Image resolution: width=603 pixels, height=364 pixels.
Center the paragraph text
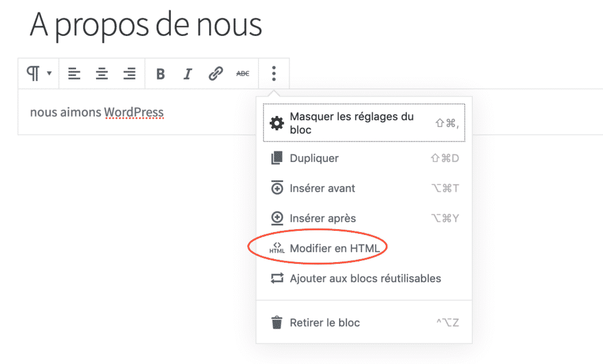tap(101, 73)
